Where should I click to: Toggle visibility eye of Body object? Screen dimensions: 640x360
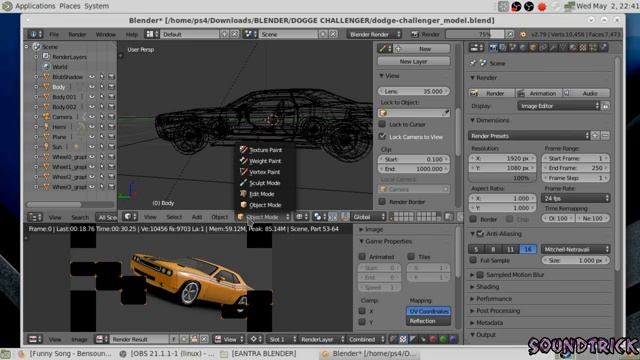pyautogui.click(x=92, y=87)
